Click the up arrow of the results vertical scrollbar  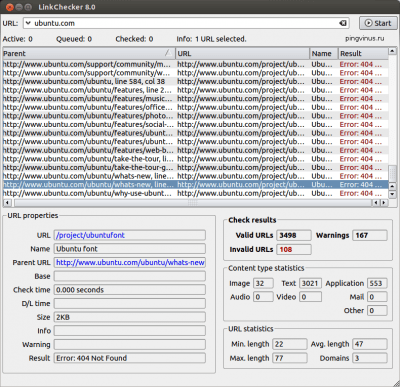pos(392,51)
